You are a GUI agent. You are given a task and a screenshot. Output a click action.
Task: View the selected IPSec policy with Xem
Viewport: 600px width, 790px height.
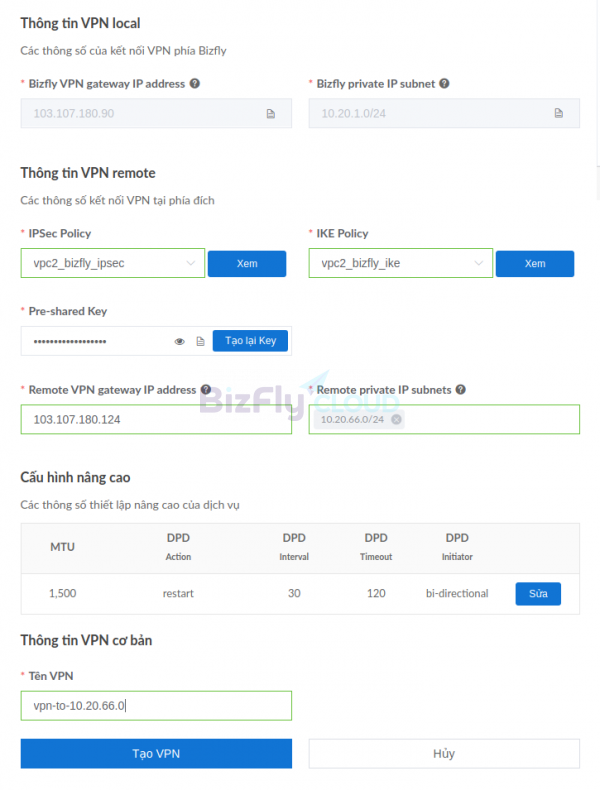click(247, 264)
